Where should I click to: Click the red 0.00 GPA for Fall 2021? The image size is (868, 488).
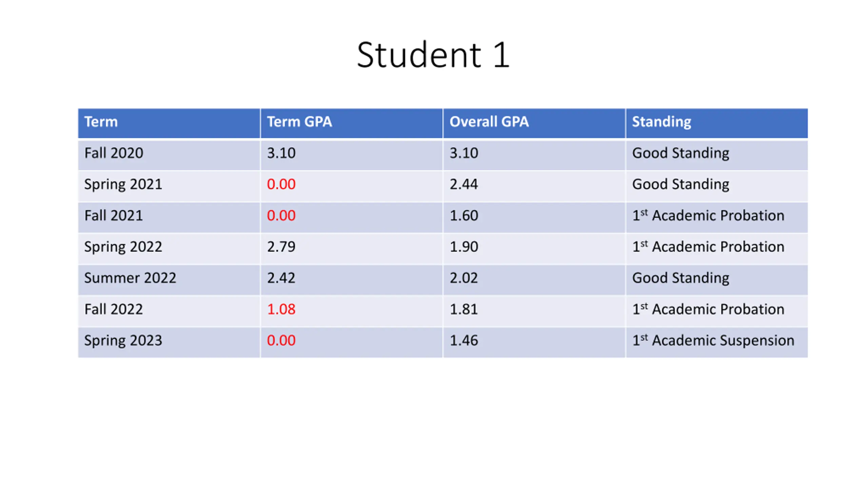[x=281, y=216]
